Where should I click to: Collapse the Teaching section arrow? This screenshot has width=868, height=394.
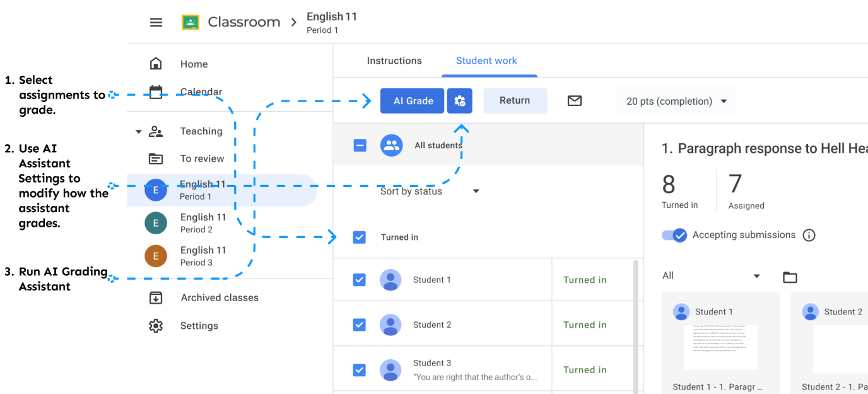coord(138,132)
